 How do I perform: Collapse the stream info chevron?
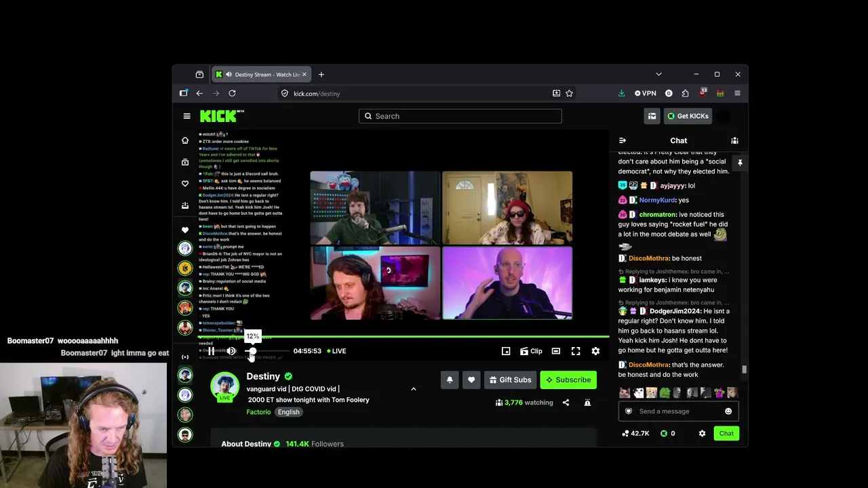coord(414,389)
